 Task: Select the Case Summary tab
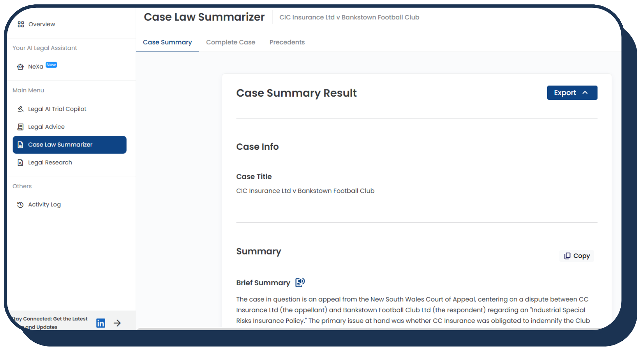click(x=167, y=42)
